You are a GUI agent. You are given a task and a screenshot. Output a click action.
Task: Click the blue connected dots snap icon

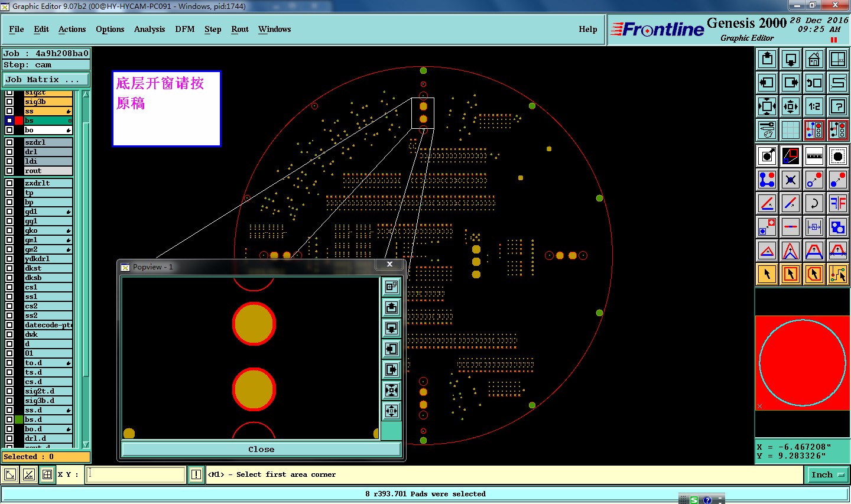coord(767,180)
